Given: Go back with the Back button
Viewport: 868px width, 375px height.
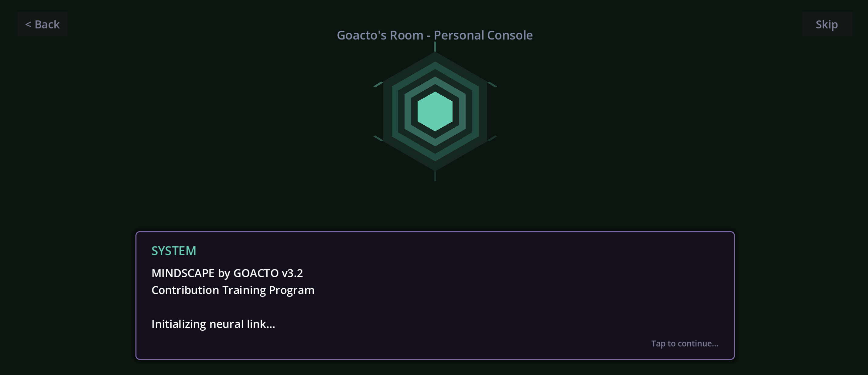Looking at the screenshot, I should [x=43, y=24].
